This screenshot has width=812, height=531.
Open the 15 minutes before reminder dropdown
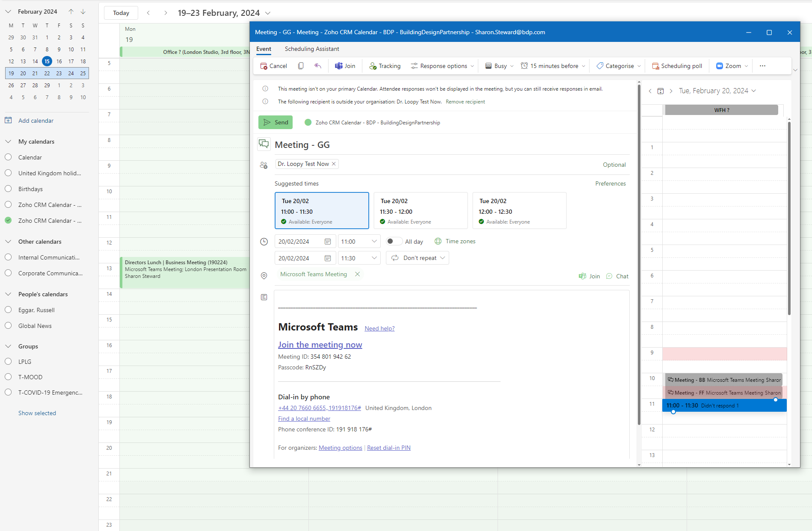[x=553, y=66]
